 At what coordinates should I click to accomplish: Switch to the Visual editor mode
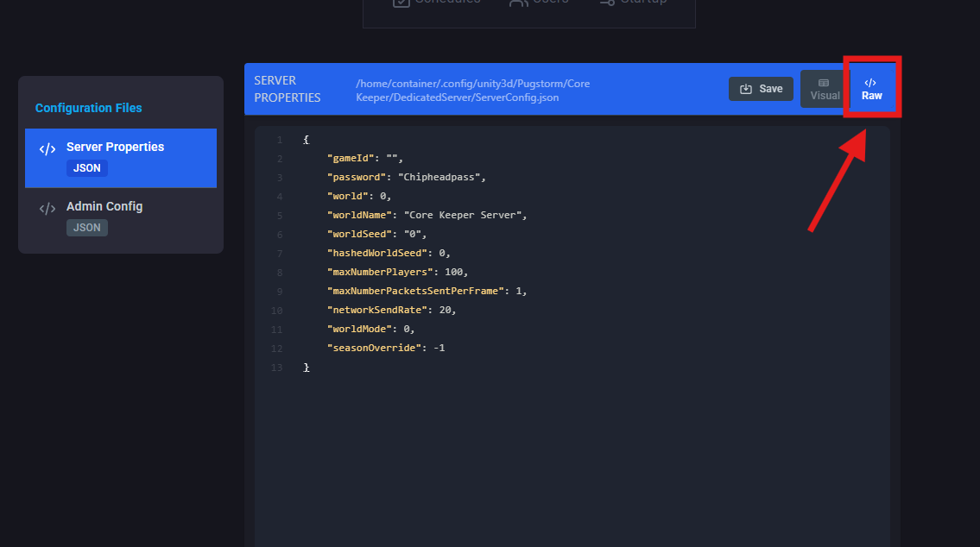(x=825, y=90)
